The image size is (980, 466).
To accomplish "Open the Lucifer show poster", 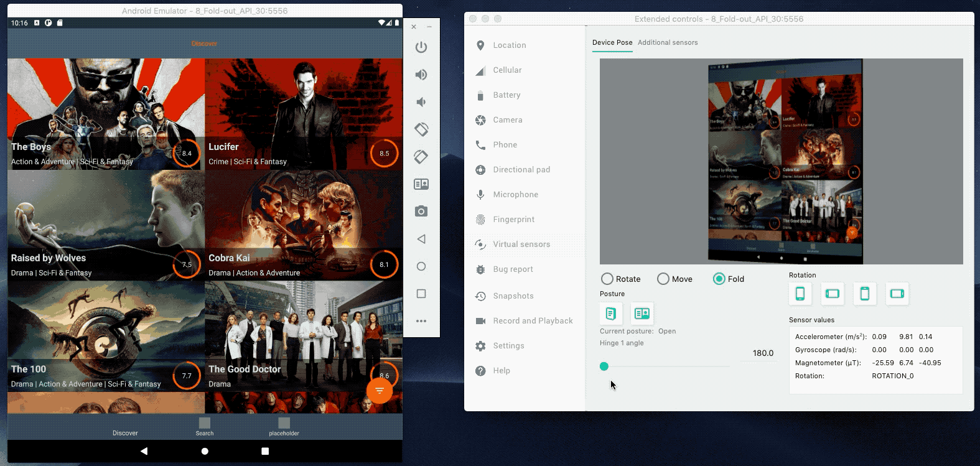I will point(304,114).
